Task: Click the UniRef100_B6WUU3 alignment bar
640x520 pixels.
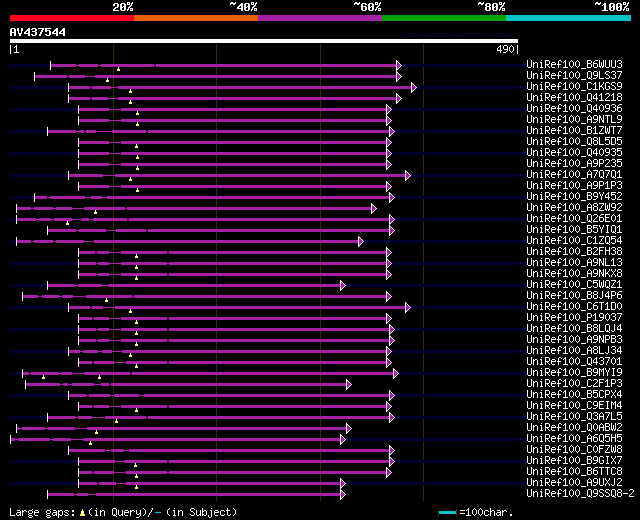Action: coord(224,65)
